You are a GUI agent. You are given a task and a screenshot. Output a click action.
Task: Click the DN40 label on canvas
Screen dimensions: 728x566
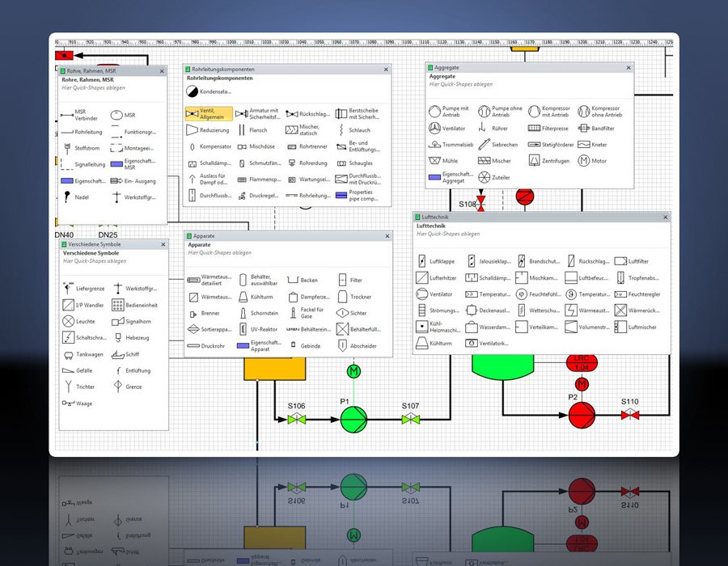(64, 234)
